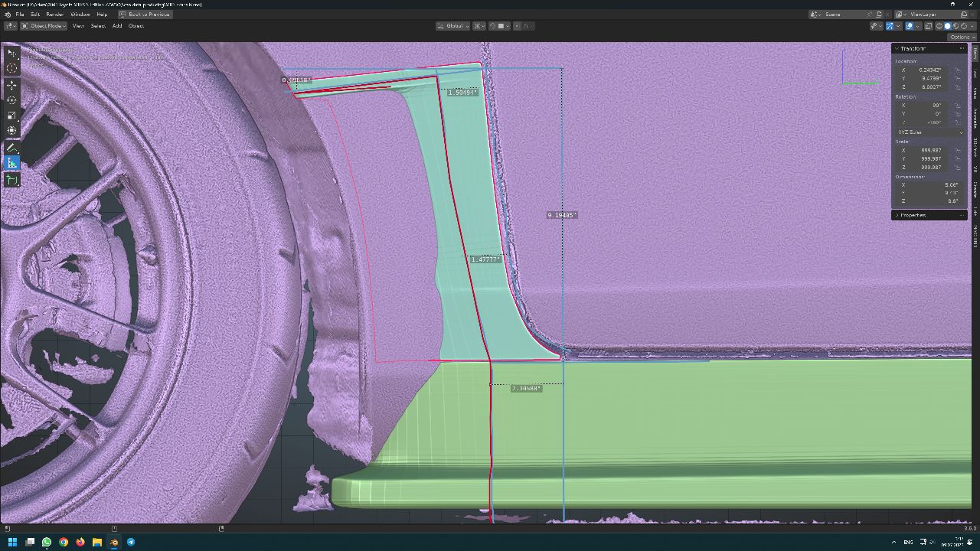Viewport: 980px width, 551px height.
Task: Open the Render menu
Action: tap(54, 15)
